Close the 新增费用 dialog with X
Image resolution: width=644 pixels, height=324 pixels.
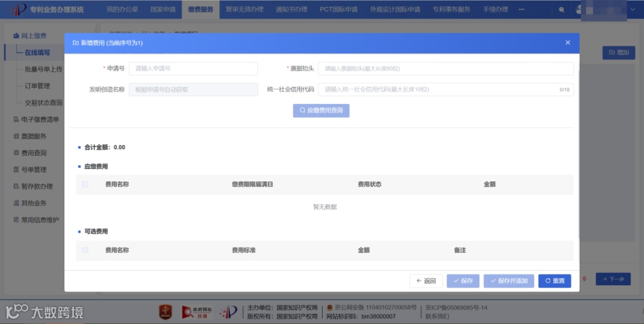click(568, 43)
